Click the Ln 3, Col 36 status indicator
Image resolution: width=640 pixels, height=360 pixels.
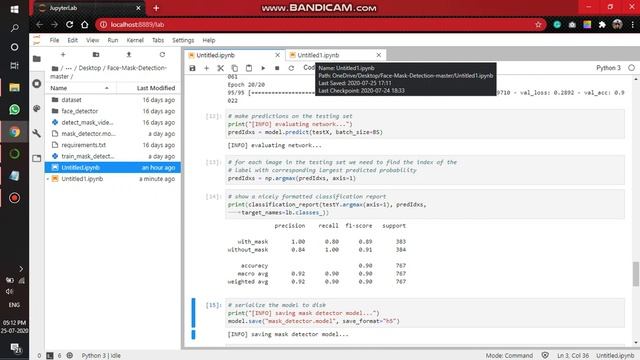[x=573, y=356]
